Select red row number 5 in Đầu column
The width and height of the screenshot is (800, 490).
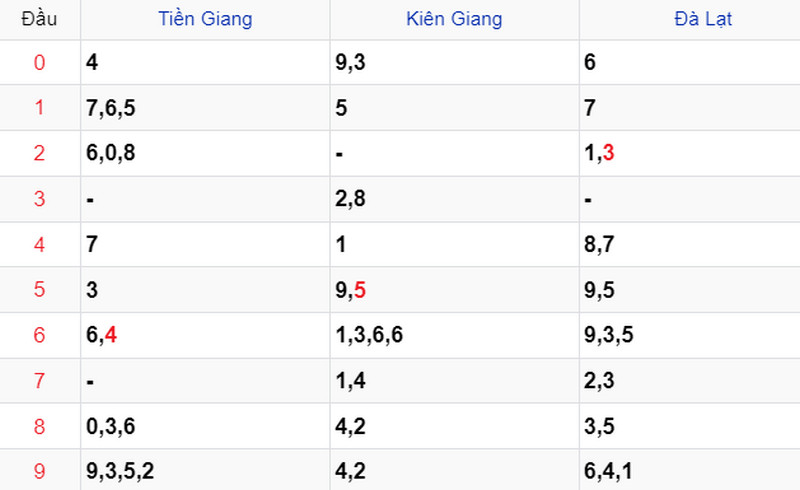[39, 289]
